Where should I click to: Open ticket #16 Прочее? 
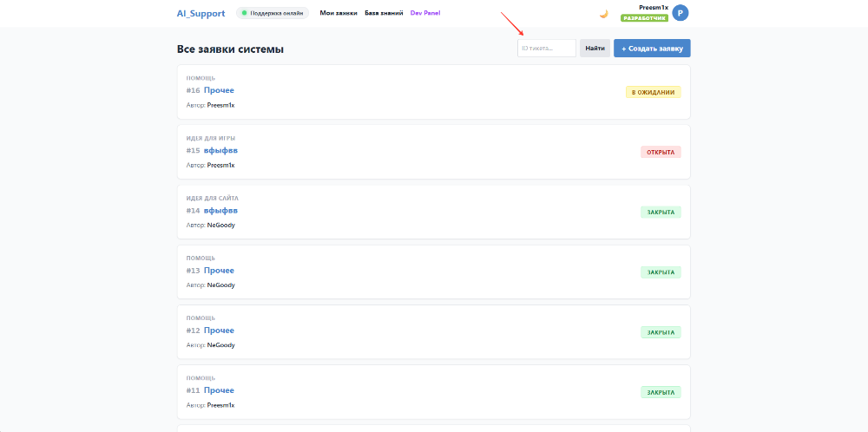pyautogui.click(x=219, y=90)
